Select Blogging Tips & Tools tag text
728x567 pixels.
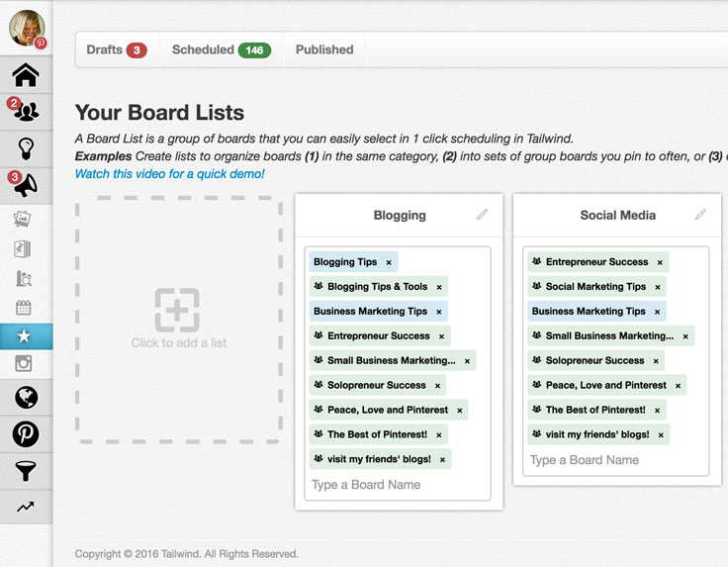(x=377, y=287)
